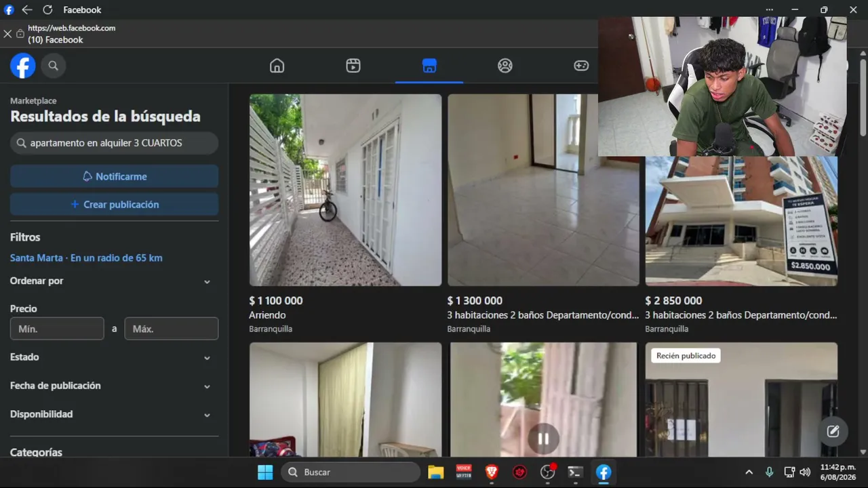Click the Arriendo listing title

(267, 315)
